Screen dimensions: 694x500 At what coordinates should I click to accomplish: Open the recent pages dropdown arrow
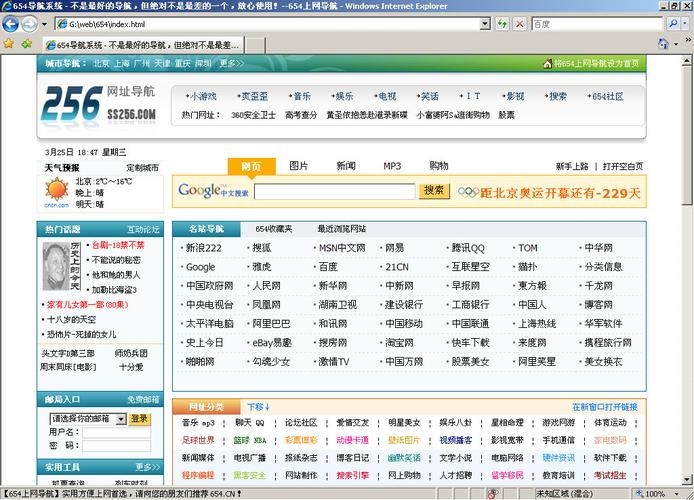pos(44,24)
